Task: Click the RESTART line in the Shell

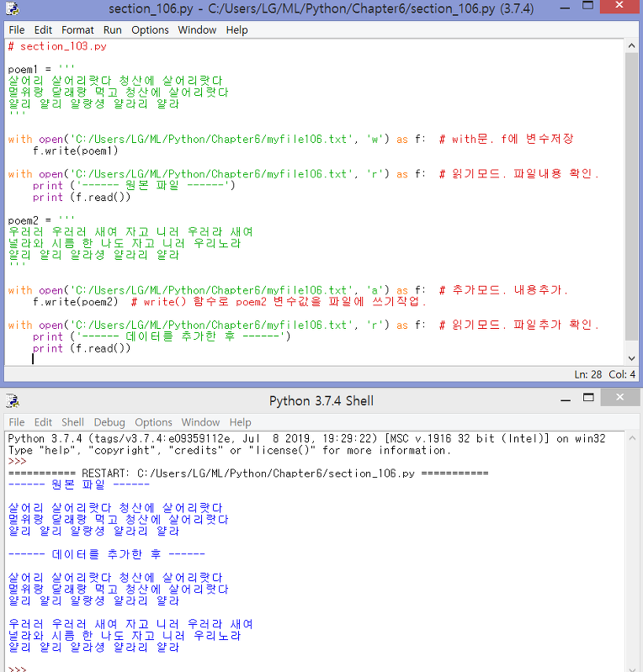Action: [x=248, y=474]
